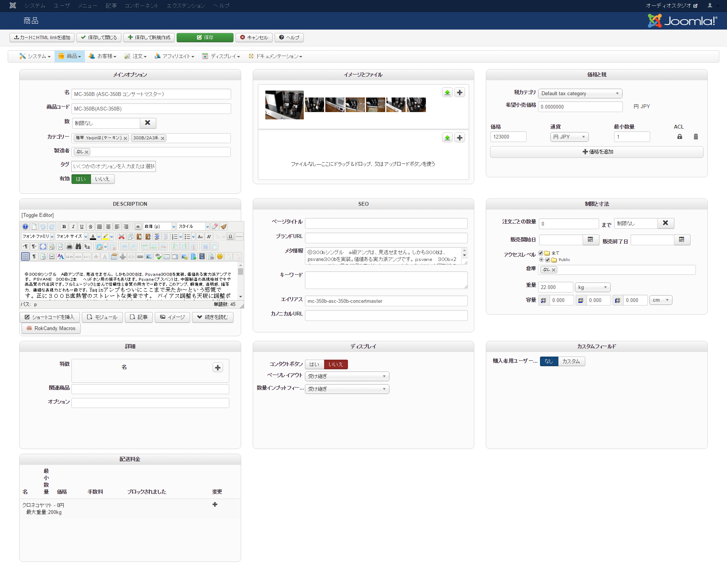Apply strikethrough in the editor toolbar
This screenshot has height=588, width=727.
click(x=91, y=226)
